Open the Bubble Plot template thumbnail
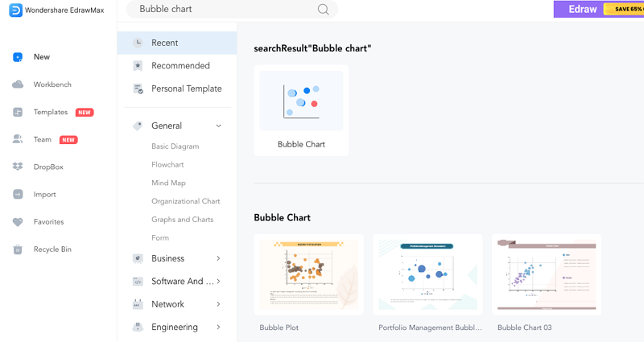This screenshot has width=644, height=342. click(x=309, y=274)
